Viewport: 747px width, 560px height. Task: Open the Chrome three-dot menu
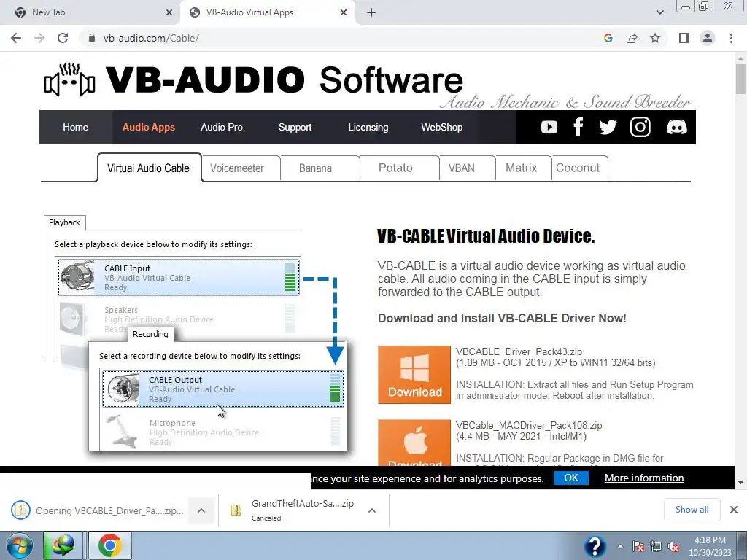point(731,38)
